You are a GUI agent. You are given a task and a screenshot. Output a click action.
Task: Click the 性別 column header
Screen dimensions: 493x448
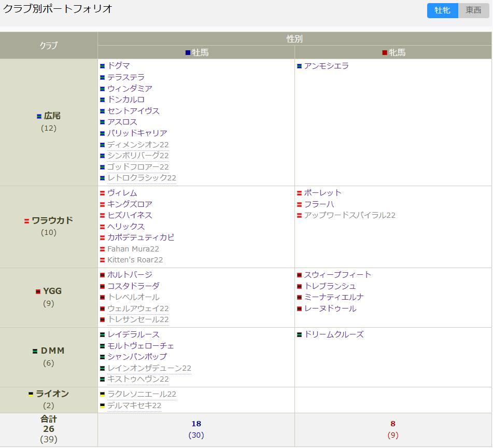pos(294,39)
